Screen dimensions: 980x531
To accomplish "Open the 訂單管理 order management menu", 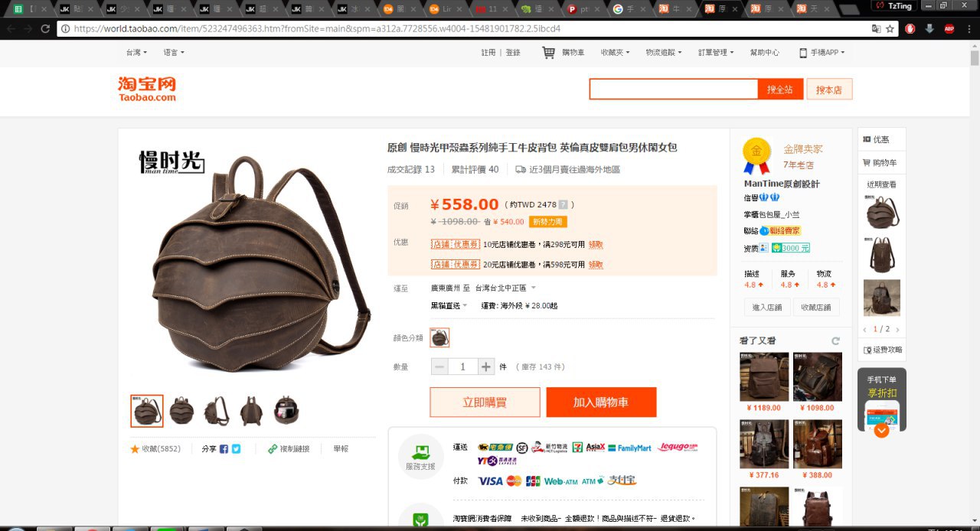I will point(715,53).
